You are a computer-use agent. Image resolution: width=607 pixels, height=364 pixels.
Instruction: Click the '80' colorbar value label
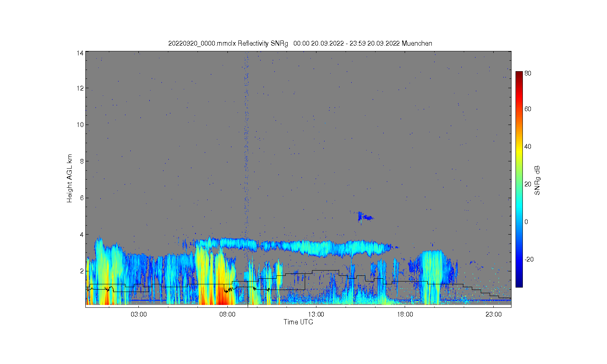[528, 74]
